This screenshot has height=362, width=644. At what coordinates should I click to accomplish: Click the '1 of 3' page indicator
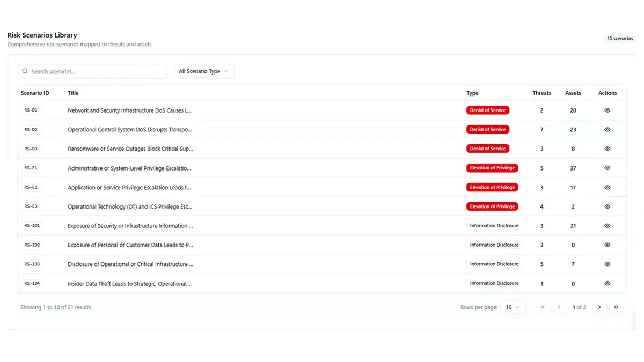coord(579,307)
